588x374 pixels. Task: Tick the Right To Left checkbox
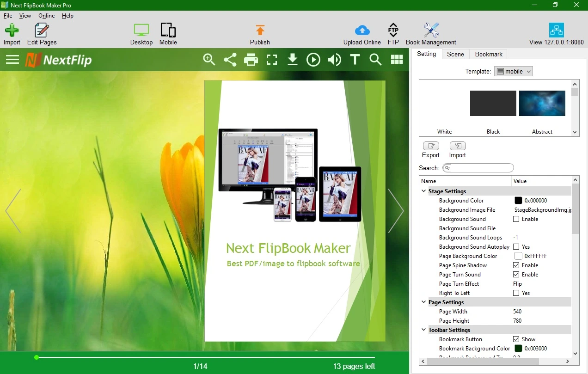[x=516, y=293]
